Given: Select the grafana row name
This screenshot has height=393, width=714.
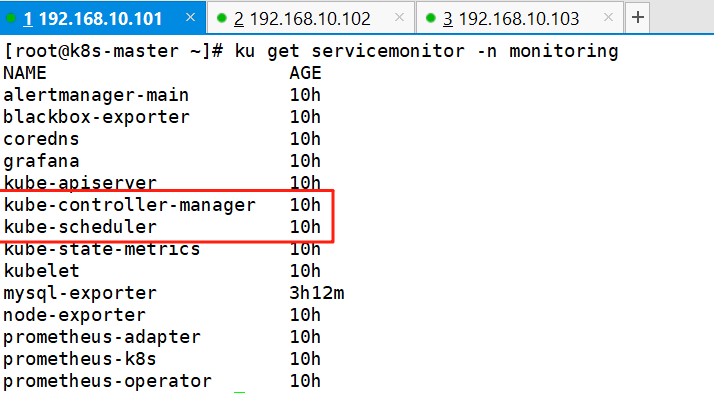Looking at the screenshot, I should coord(41,161).
